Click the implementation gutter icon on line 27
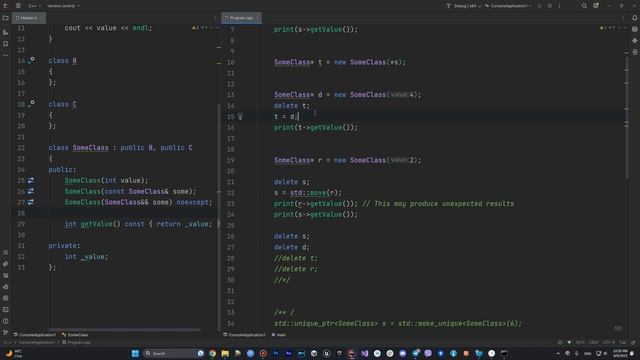 [x=31, y=202]
